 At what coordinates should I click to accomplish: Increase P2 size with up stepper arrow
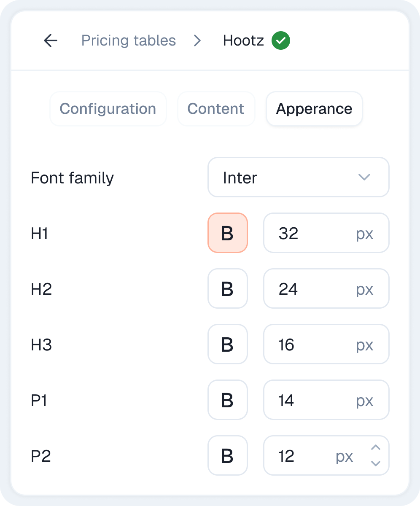[x=376, y=447]
